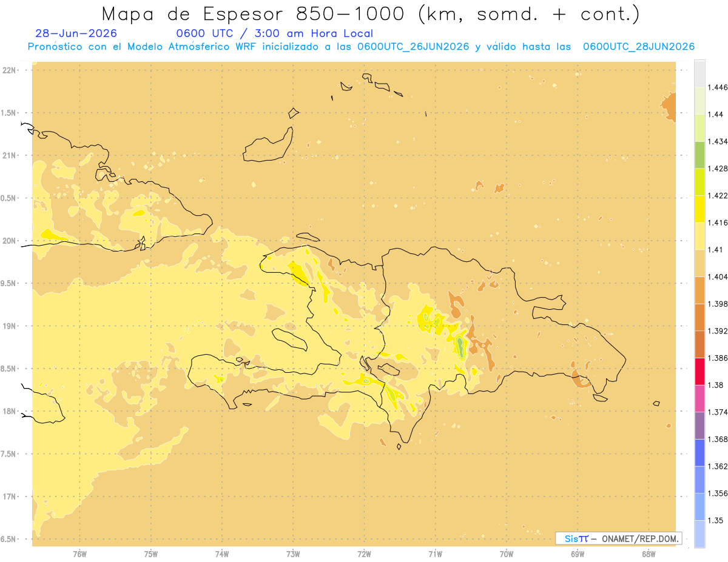
Task: Click legend swatch between 1.428 and 1.422
Action: [699, 182]
